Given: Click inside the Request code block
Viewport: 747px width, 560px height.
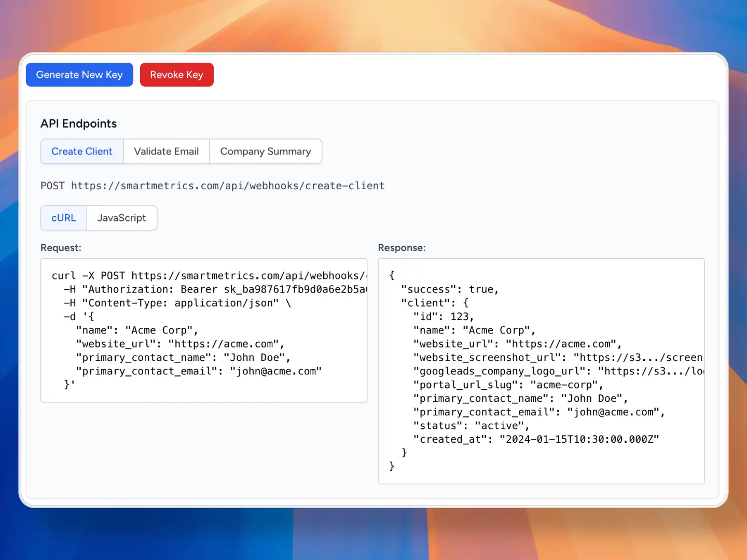Looking at the screenshot, I should coord(202,330).
